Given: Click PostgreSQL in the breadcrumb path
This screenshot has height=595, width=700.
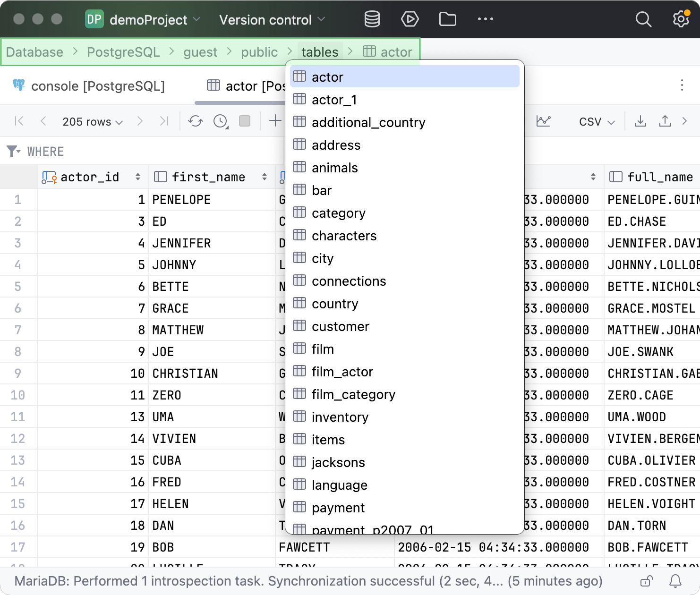Looking at the screenshot, I should pos(123,52).
